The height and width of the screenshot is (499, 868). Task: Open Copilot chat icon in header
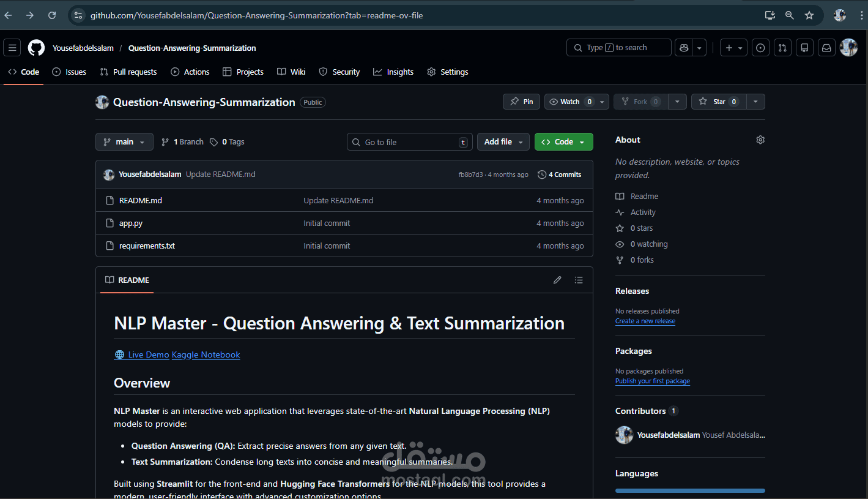tap(683, 48)
